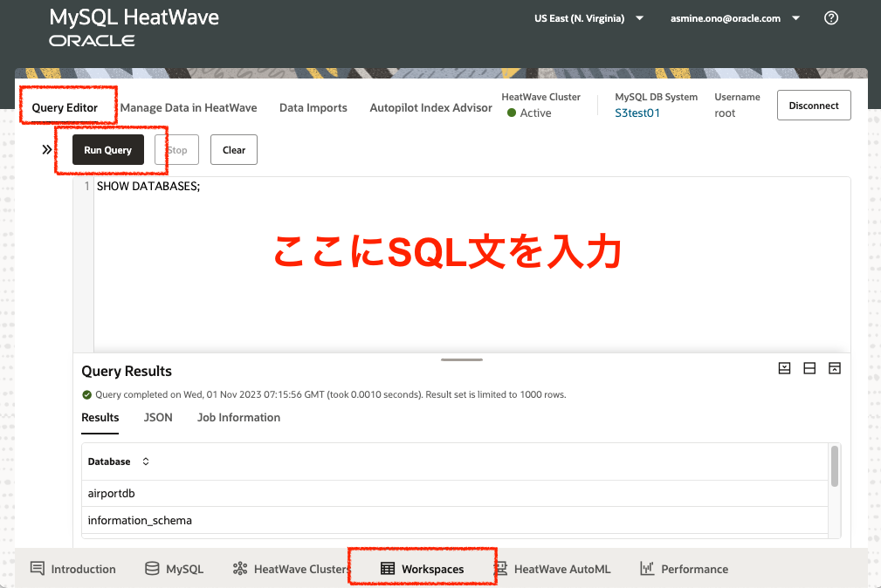Collapse Query Results panel to bottom

(784, 368)
